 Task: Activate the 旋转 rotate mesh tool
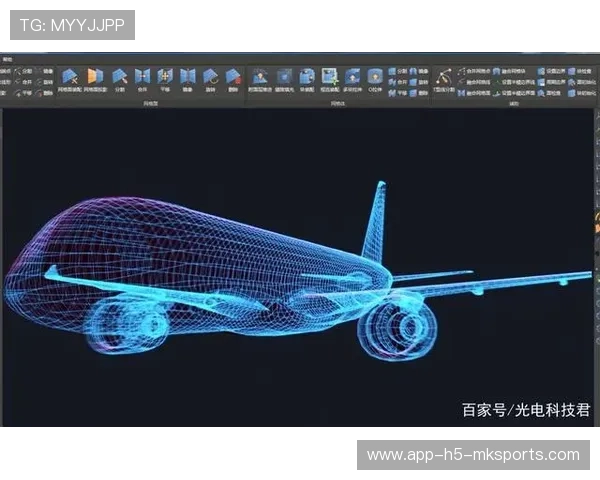[x=211, y=77]
